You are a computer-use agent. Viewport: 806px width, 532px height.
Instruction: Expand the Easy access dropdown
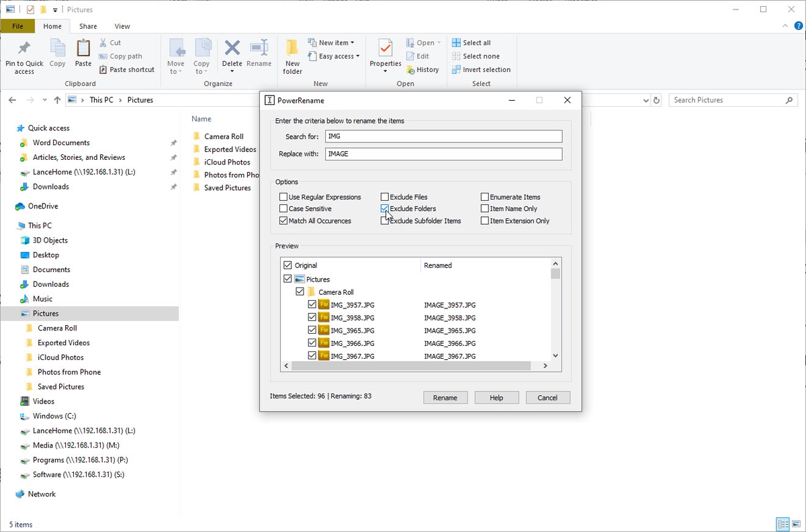coord(334,56)
